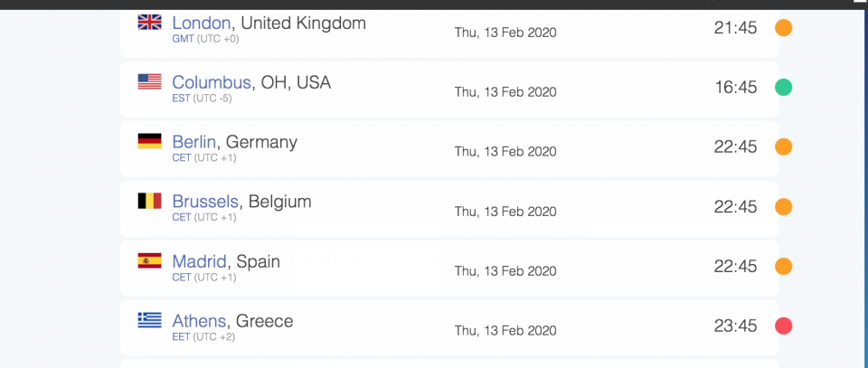The width and height of the screenshot is (868, 368).
Task: Open the Columbus city link
Action: coord(212,82)
